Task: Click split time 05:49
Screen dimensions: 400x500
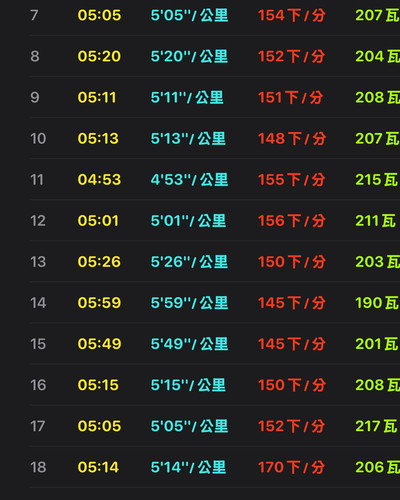Action: (99, 344)
